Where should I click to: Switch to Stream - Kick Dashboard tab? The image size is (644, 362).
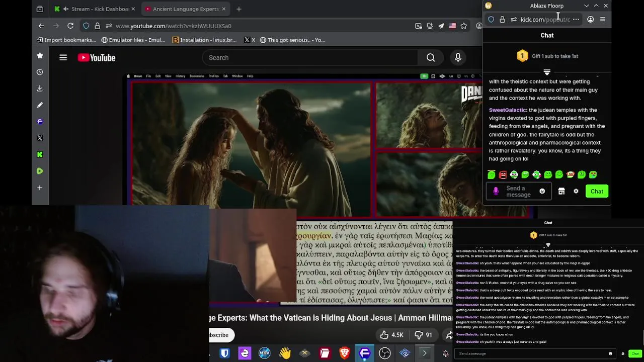95,9
